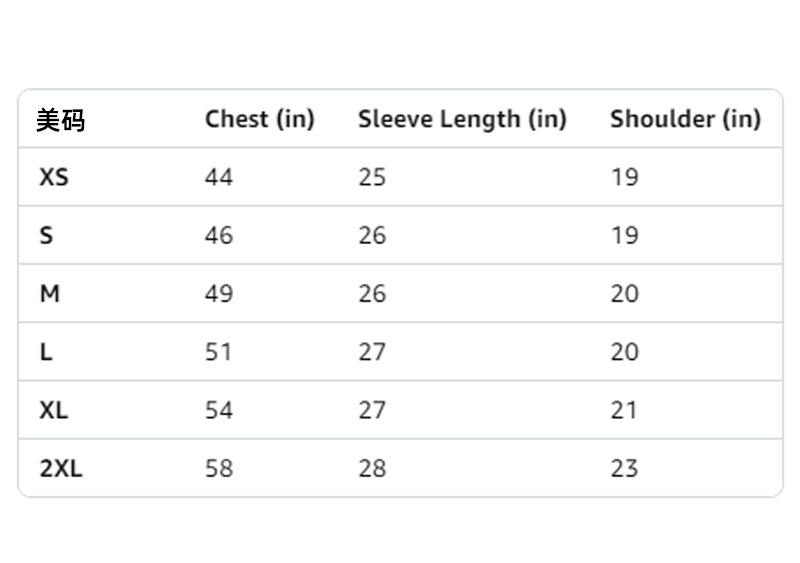The width and height of the screenshot is (800, 563).
Task: Click chest value 44 in XS row
Action: (219, 178)
